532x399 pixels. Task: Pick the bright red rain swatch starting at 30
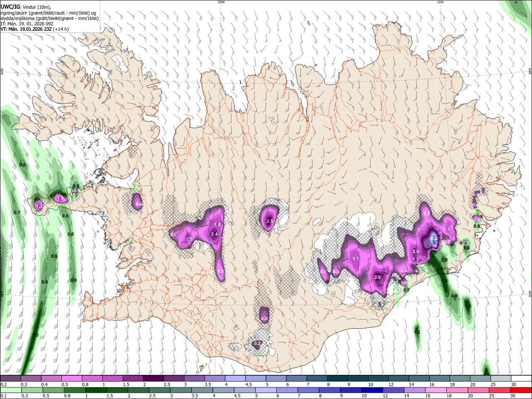pos(521,390)
